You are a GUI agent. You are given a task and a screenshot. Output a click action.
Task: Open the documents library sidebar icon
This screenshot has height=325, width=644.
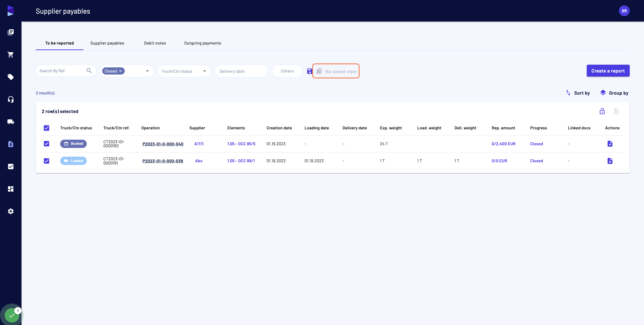point(11,32)
